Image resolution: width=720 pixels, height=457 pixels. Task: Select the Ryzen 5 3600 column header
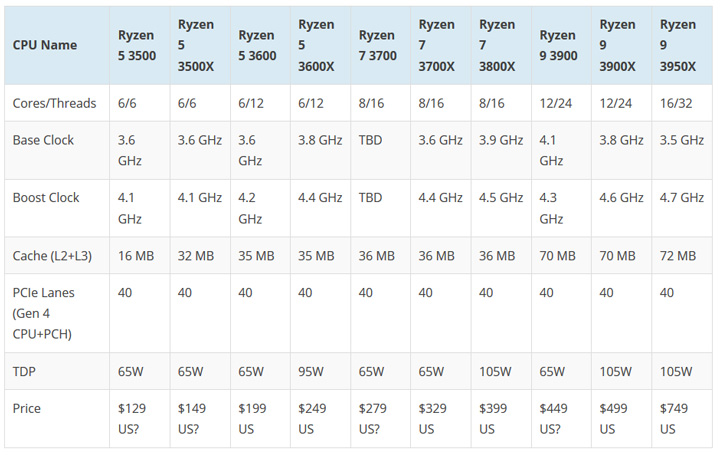[x=260, y=45]
